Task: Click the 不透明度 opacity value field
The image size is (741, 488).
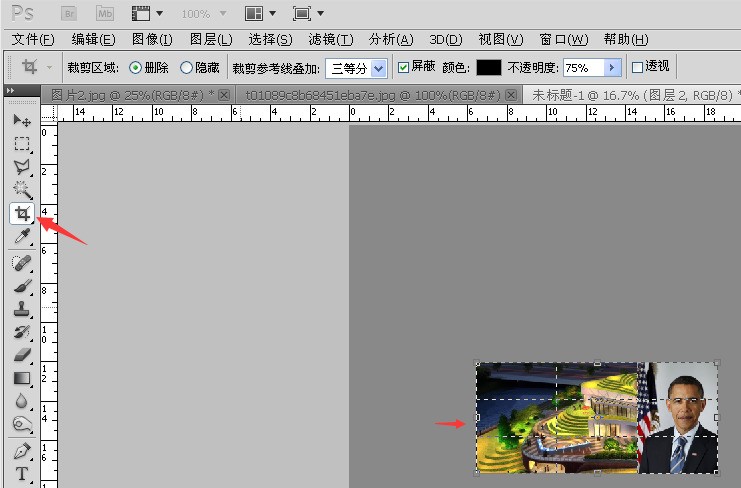Action: pyautogui.click(x=584, y=68)
